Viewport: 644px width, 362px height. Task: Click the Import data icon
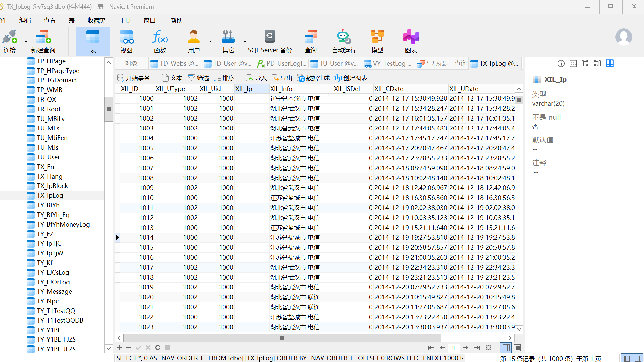point(256,78)
